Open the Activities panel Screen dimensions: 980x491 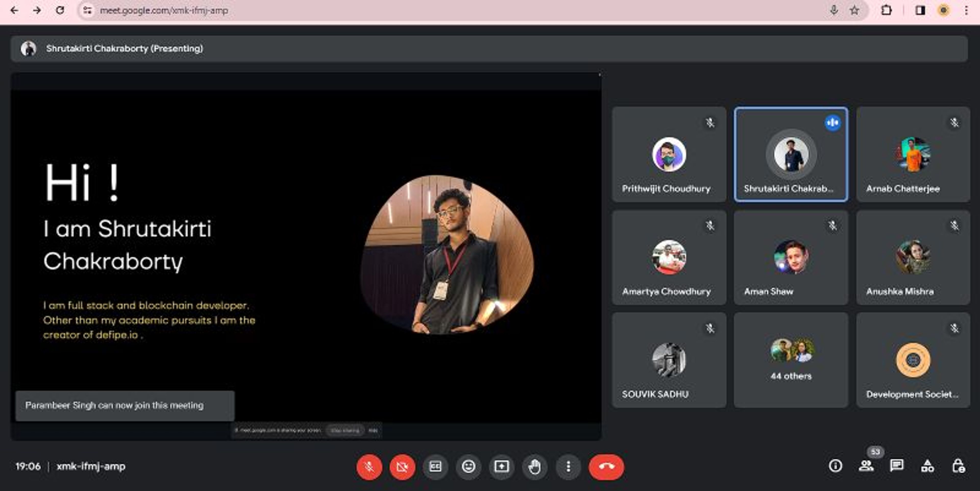[x=927, y=465]
